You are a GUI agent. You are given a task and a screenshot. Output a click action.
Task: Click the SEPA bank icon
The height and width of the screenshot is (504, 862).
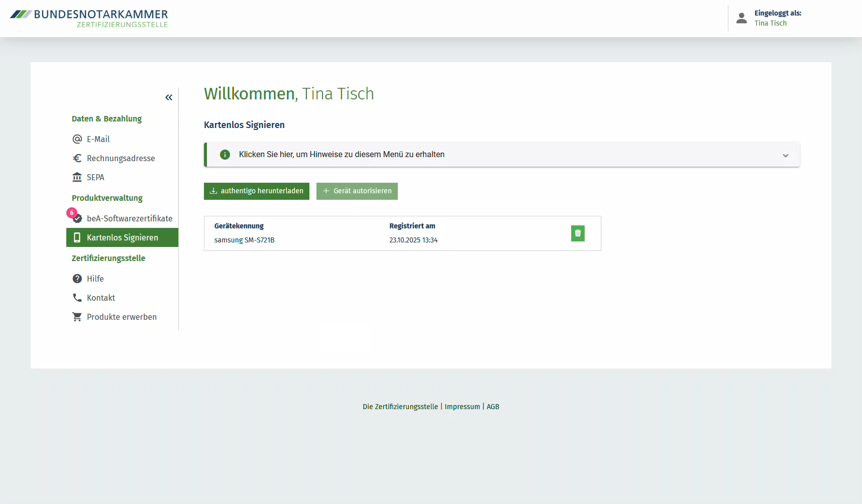77,177
